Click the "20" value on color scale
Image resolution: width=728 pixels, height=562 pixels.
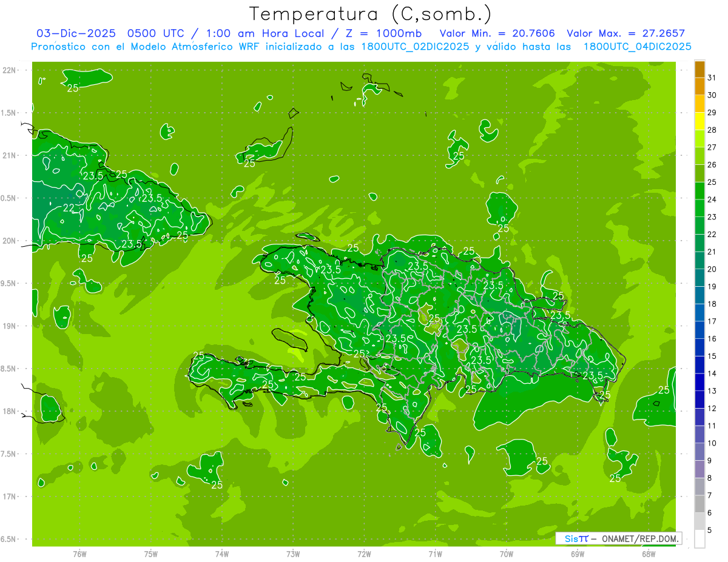click(712, 269)
